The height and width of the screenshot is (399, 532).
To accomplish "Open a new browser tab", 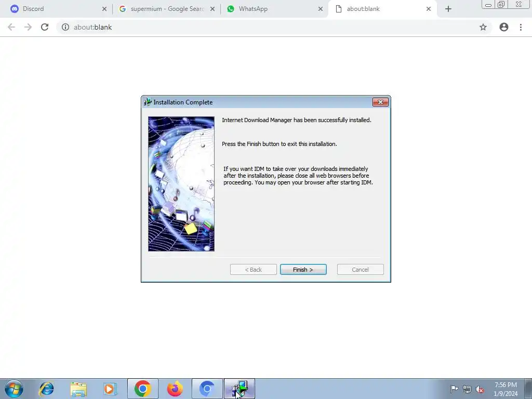I will pos(448,9).
